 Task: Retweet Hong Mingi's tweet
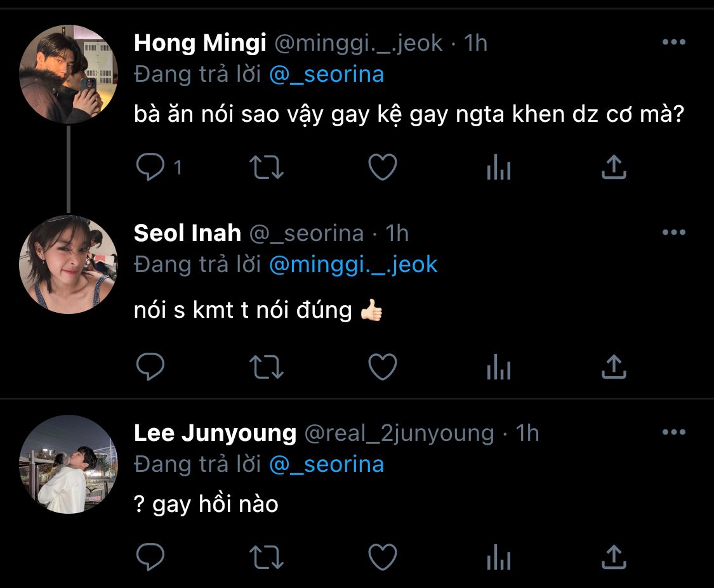point(267,167)
